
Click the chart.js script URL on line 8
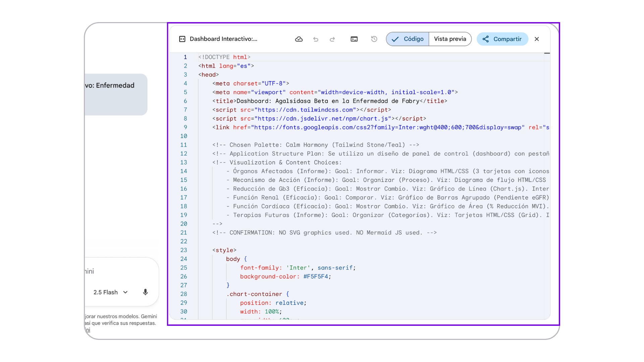(323, 119)
